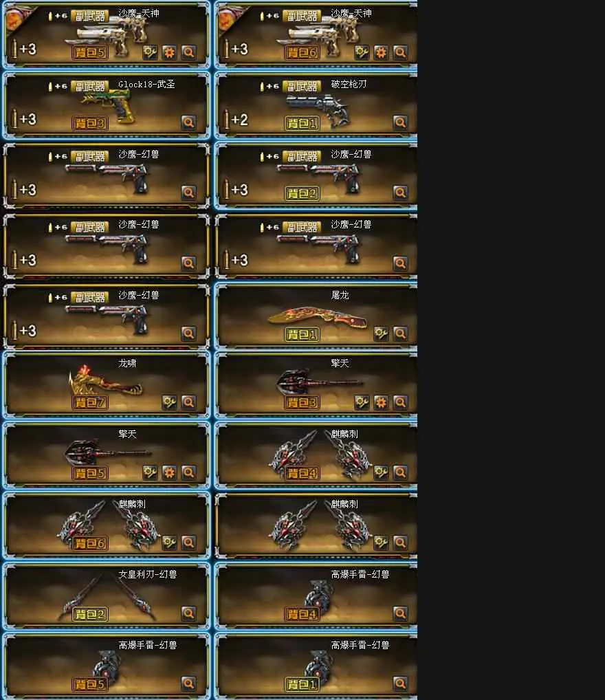Viewport: 605px width, 700px height.
Task: Click gear icon on 擎天 背包3 card
Action: point(381,402)
